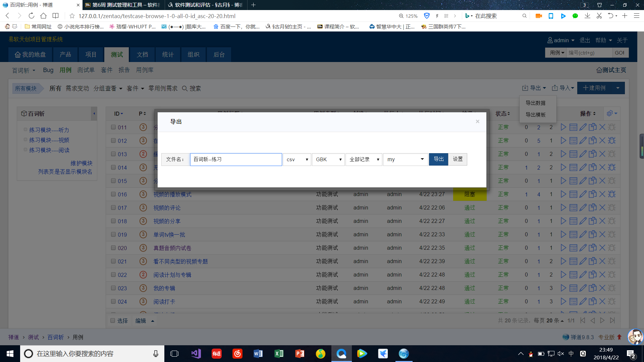Screen dimensions: 644x362
Task: Open the csv file format dropdown
Action: [x=297, y=160]
